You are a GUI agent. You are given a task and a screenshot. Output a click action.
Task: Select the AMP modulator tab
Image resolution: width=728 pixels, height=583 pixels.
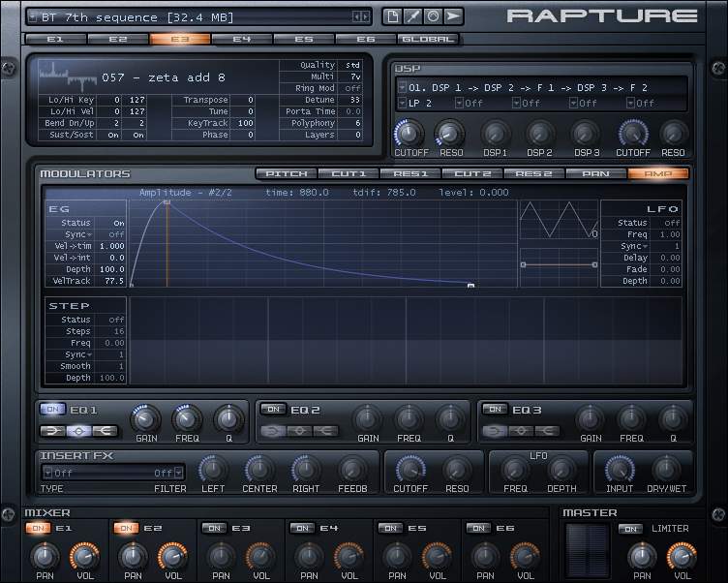[658, 173]
